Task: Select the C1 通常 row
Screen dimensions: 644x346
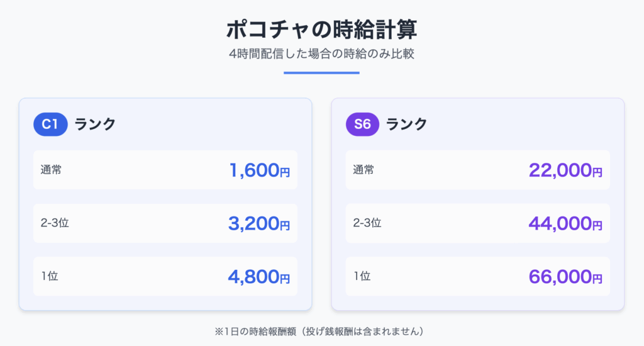Action: 165,170
